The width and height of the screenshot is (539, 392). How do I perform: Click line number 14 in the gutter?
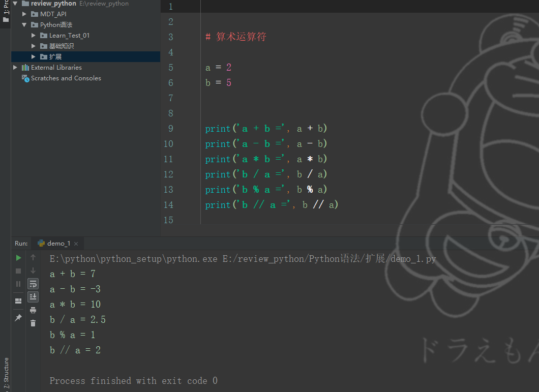(x=168, y=205)
